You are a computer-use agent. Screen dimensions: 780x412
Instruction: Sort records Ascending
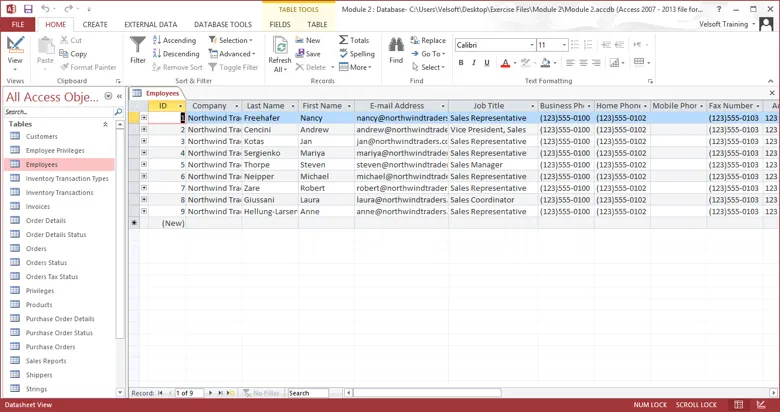coord(174,40)
